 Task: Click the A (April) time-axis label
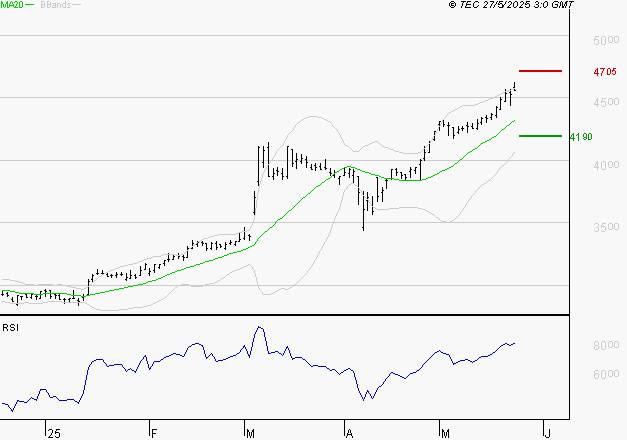coord(349,434)
